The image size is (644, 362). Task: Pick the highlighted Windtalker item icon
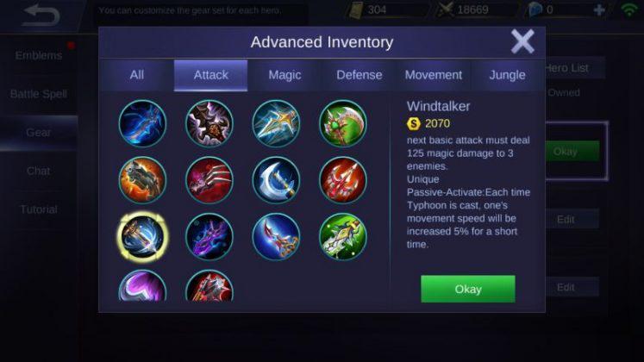[x=142, y=237]
